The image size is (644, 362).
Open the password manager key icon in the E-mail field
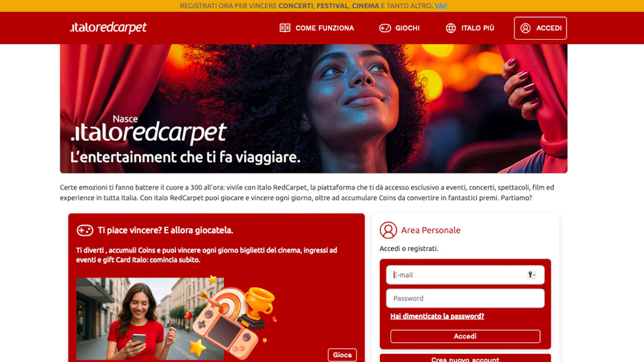(x=531, y=275)
